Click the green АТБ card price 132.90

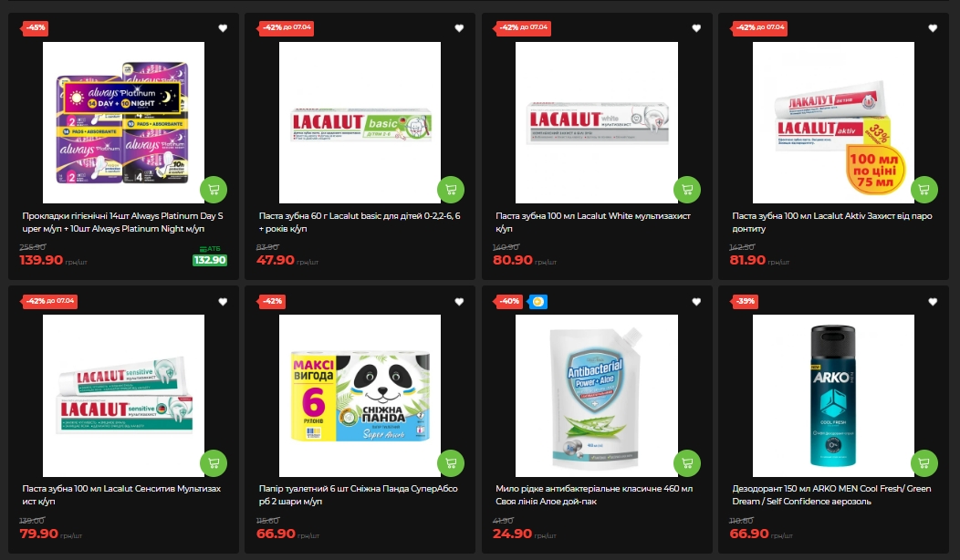coord(210,260)
